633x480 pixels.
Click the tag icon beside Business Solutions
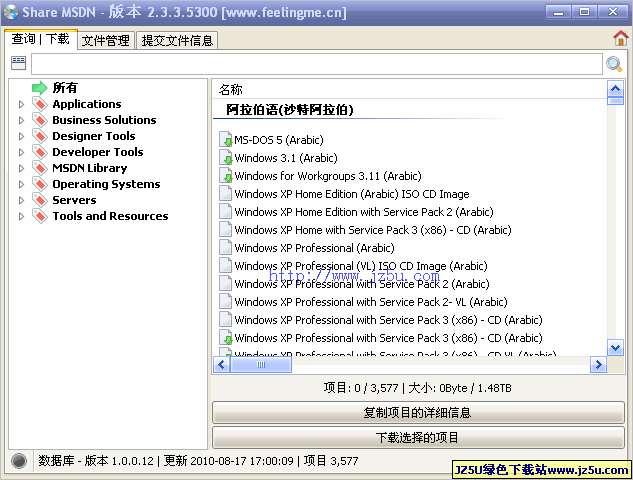(40, 120)
